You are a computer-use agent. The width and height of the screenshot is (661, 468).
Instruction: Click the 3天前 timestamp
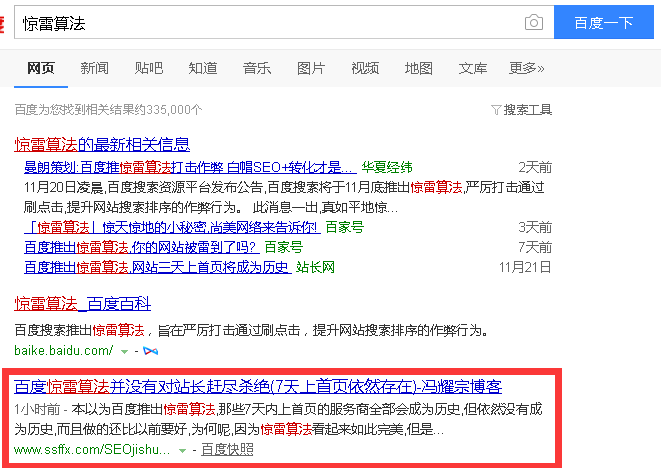[x=535, y=228]
